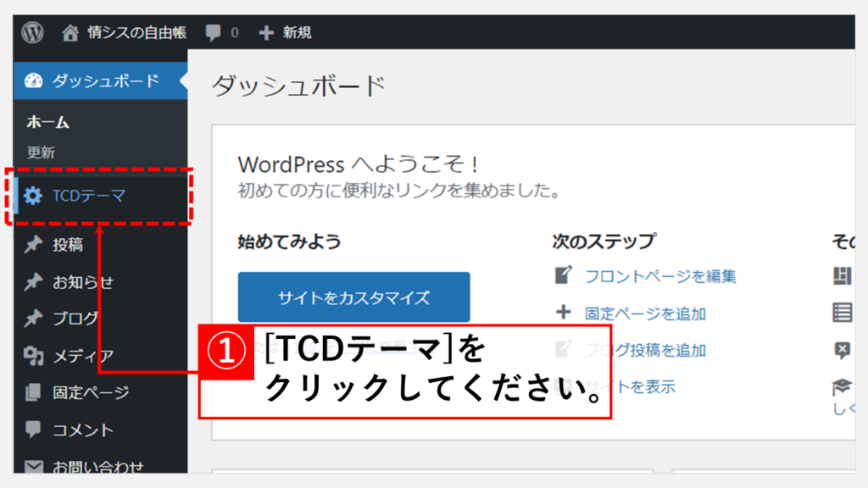868x488 pixels.
Task: Click the pin icon next to 投稿
Action: click(33, 245)
